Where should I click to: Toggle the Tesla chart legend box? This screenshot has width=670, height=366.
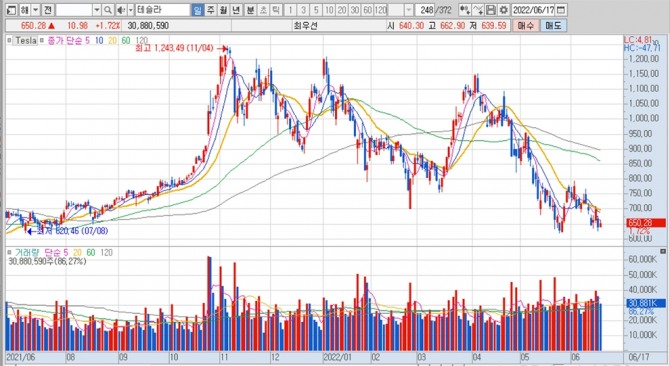(26, 41)
